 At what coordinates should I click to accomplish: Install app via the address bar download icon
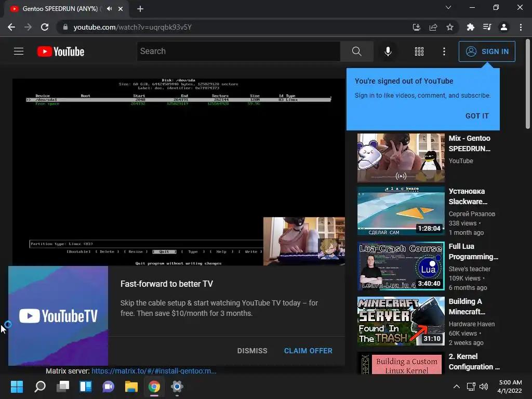[x=416, y=27]
